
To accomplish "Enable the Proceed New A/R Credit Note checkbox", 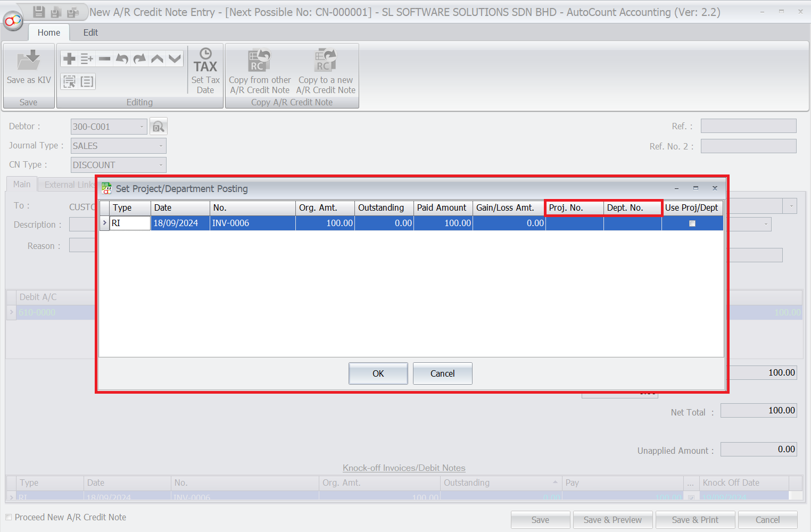I will 9,517.
